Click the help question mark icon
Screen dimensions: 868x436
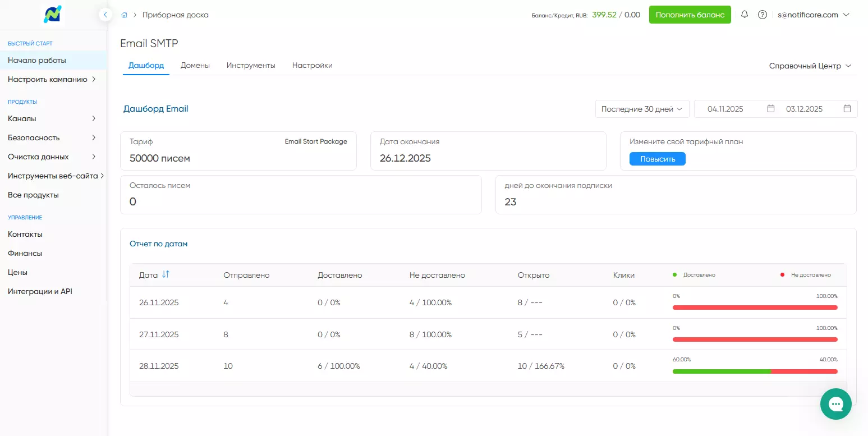click(762, 15)
